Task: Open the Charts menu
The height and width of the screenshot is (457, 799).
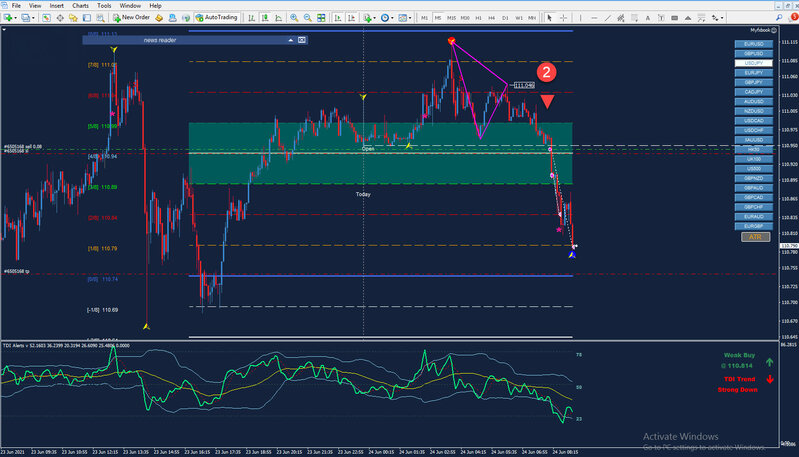Action: point(80,6)
